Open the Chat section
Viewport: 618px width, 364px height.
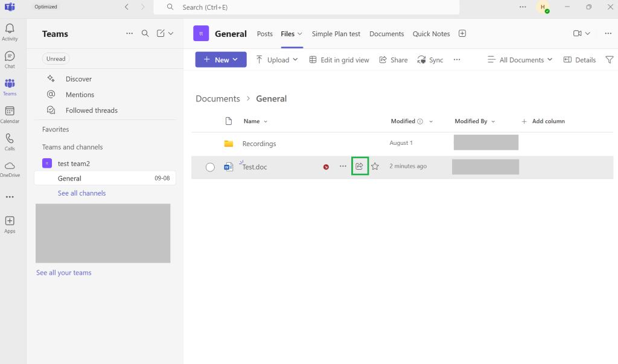(x=10, y=60)
